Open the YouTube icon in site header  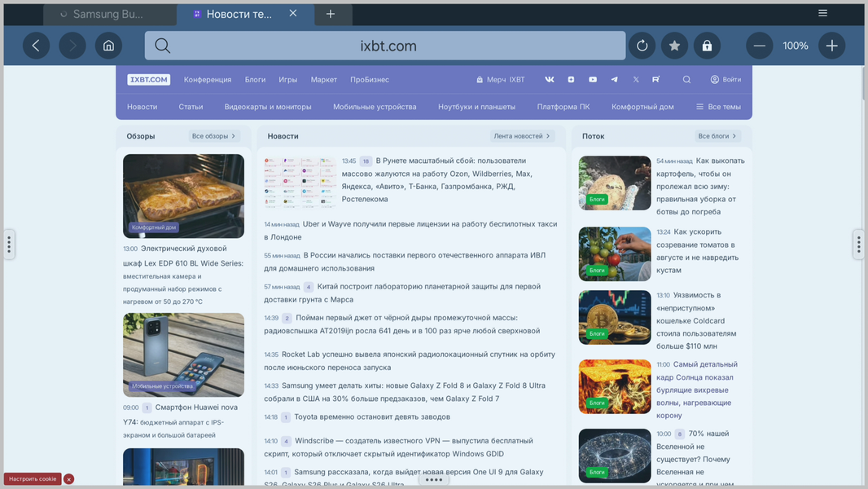click(592, 79)
